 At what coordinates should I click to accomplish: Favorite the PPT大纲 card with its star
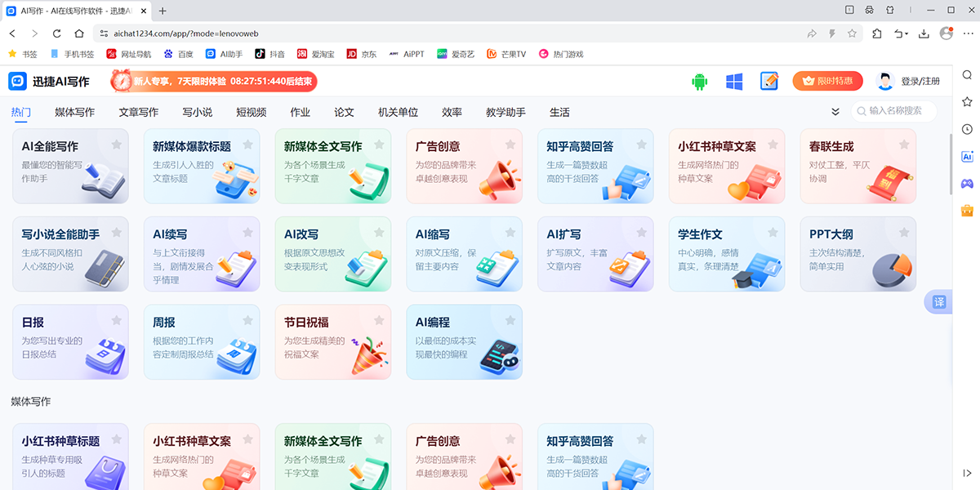click(x=903, y=233)
